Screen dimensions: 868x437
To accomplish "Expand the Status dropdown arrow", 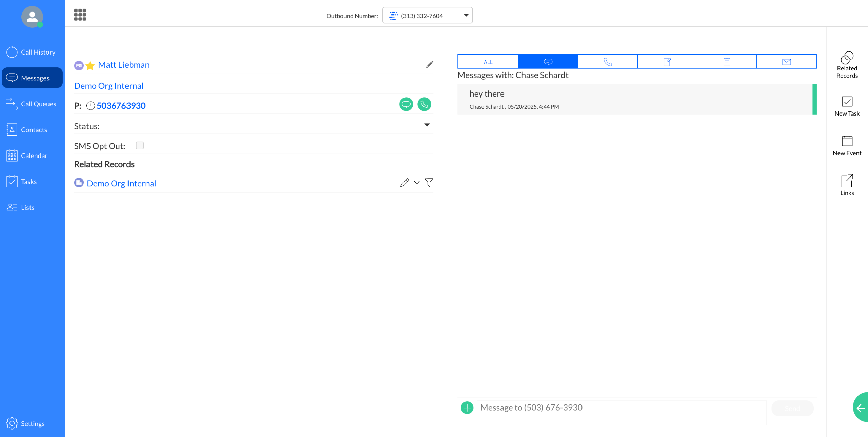I will [427, 125].
